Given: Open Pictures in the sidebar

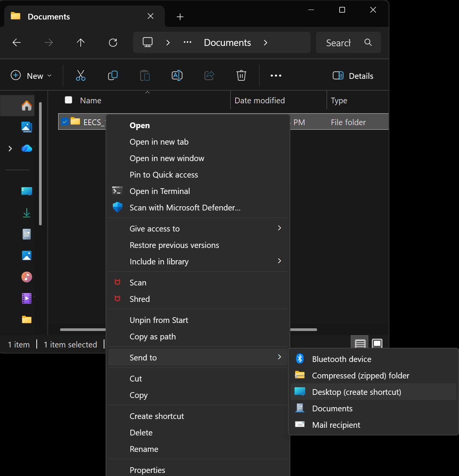Looking at the screenshot, I should tap(26, 255).
